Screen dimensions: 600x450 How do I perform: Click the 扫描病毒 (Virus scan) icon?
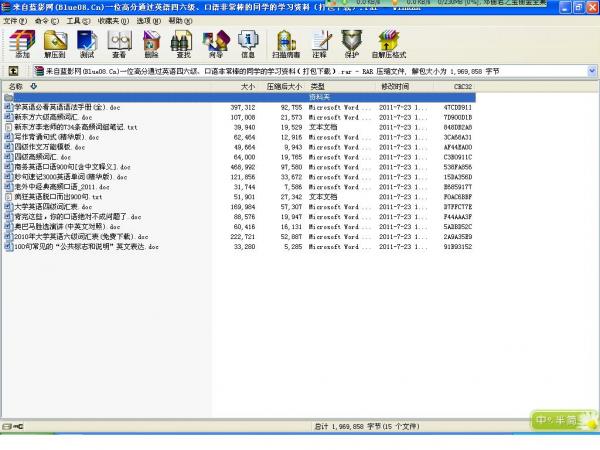coord(286,44)
